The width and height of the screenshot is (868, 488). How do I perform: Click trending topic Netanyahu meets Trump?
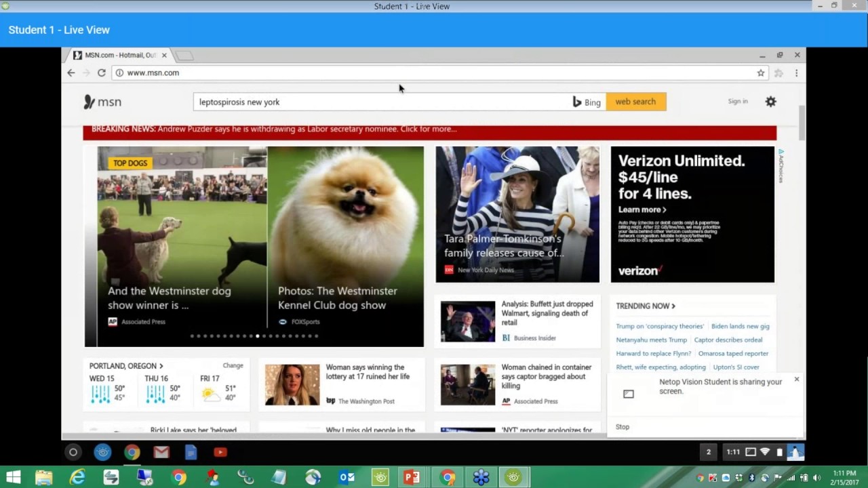651,340
